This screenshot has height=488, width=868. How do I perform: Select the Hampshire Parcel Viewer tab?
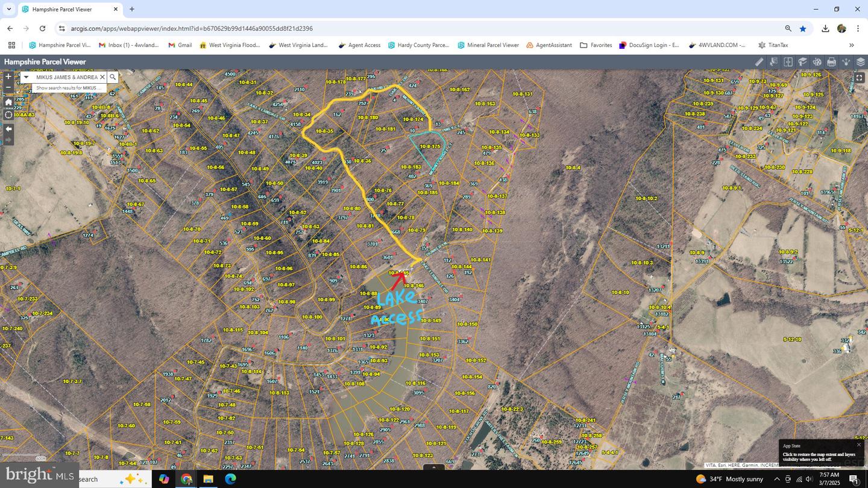point(70,10)
